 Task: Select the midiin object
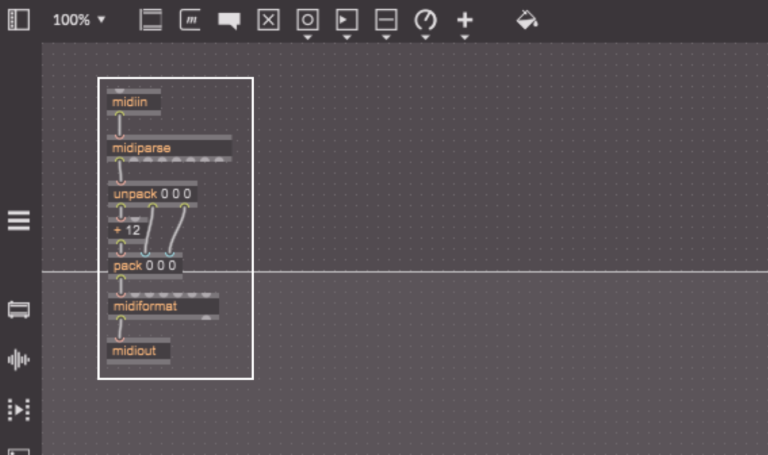(134, 102)
